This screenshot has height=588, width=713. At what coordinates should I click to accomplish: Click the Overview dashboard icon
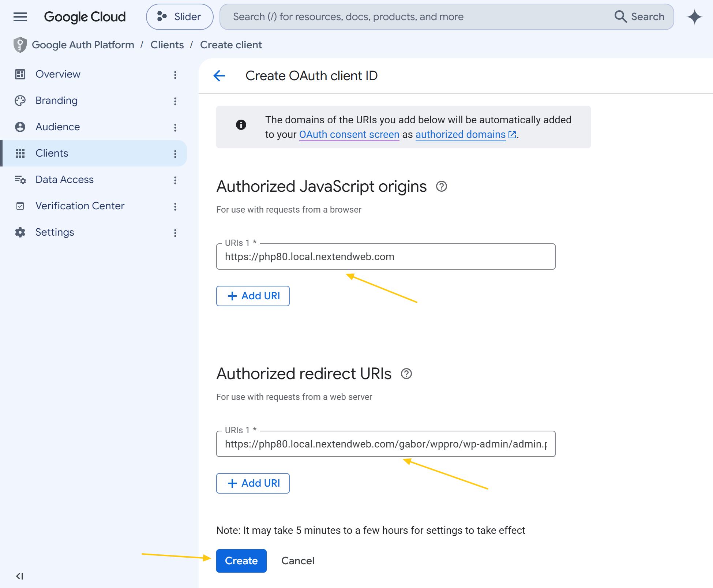pyautogui.click(x=20, y=74)
